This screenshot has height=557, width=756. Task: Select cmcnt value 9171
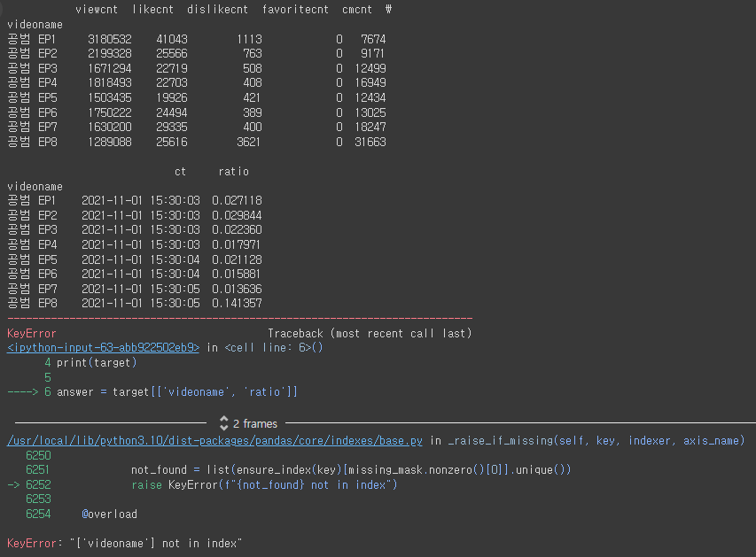pos(372,53)
